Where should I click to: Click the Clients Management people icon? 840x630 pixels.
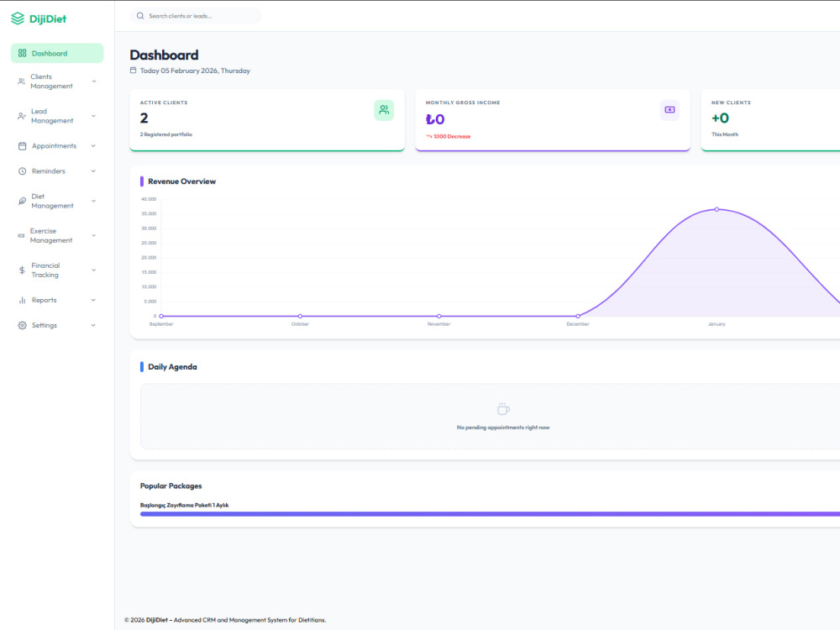[x=22, y=81]
